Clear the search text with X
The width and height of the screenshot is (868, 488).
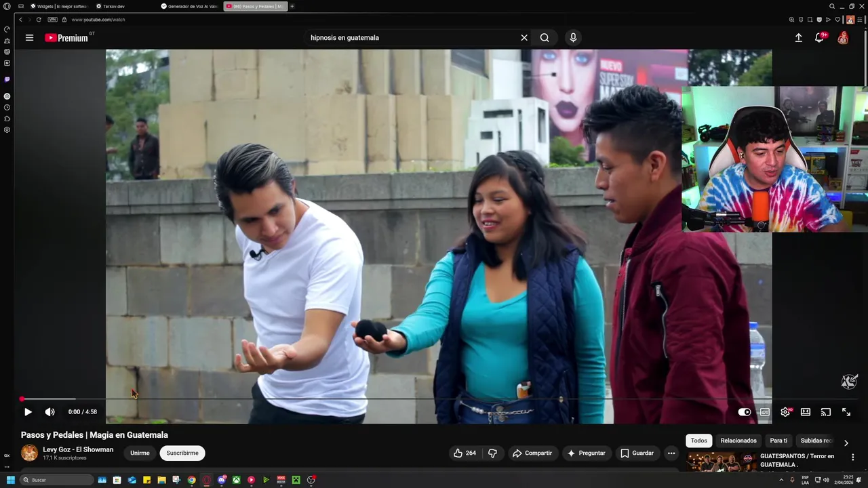(x=524, y=38)
